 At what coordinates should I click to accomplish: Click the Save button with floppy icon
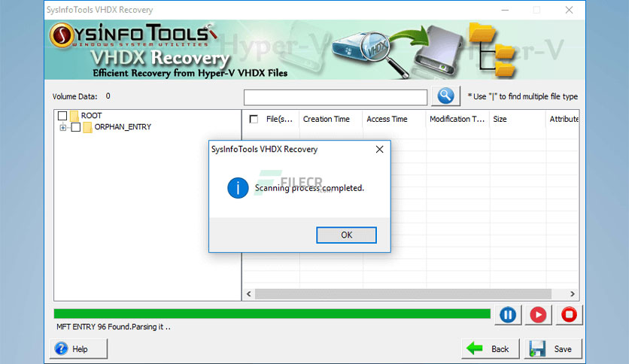[x=553, y=349]
